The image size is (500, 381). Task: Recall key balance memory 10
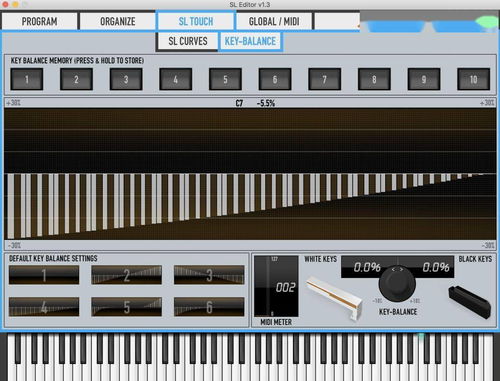(x=474, y=79)
